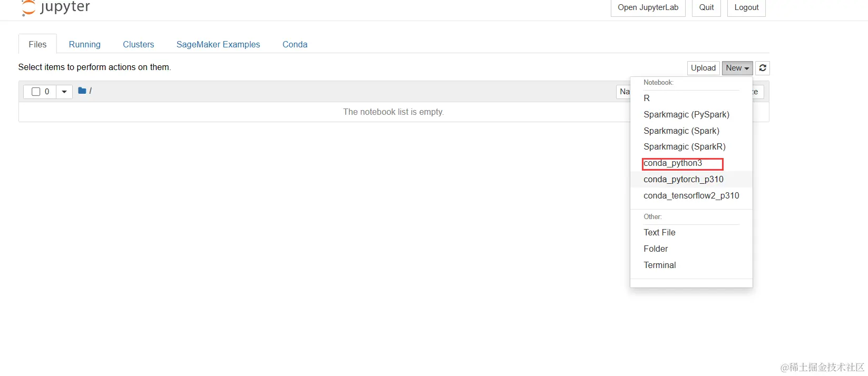Viewport: 868px width, 376px height.
Task: Click the refresh notebook list icon
Action: pos(763,68)
